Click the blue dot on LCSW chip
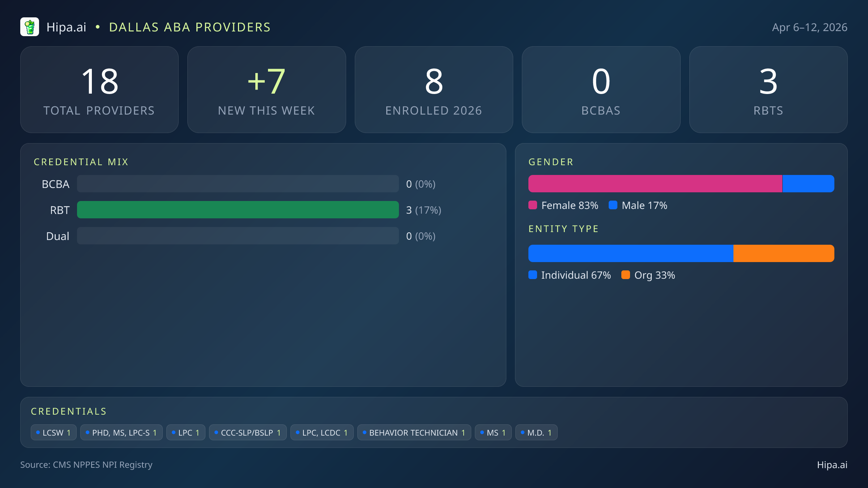Screen dimensions: 868x488 click(38, 432)
